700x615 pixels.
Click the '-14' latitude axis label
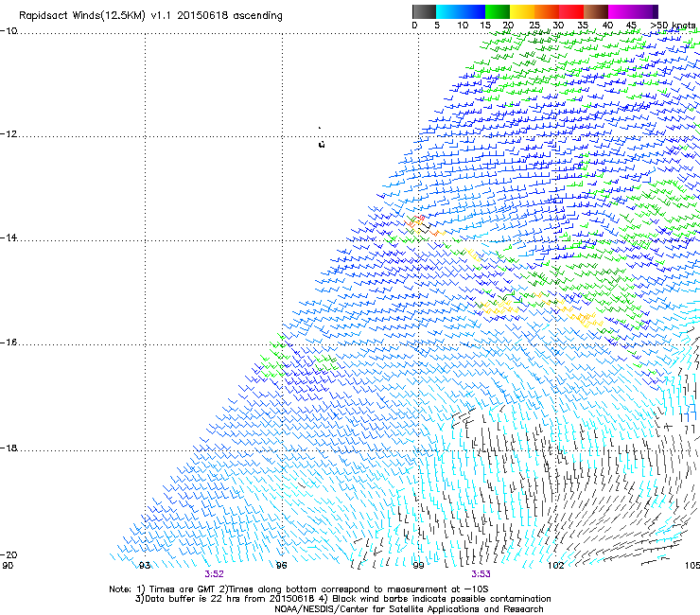[x=9, y=237]
